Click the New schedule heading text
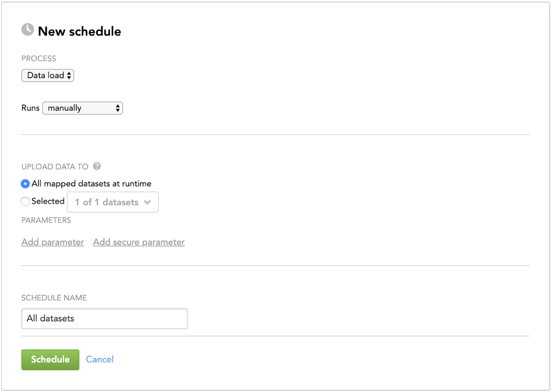This screenshot has width=551, height=392. point(79,31)
